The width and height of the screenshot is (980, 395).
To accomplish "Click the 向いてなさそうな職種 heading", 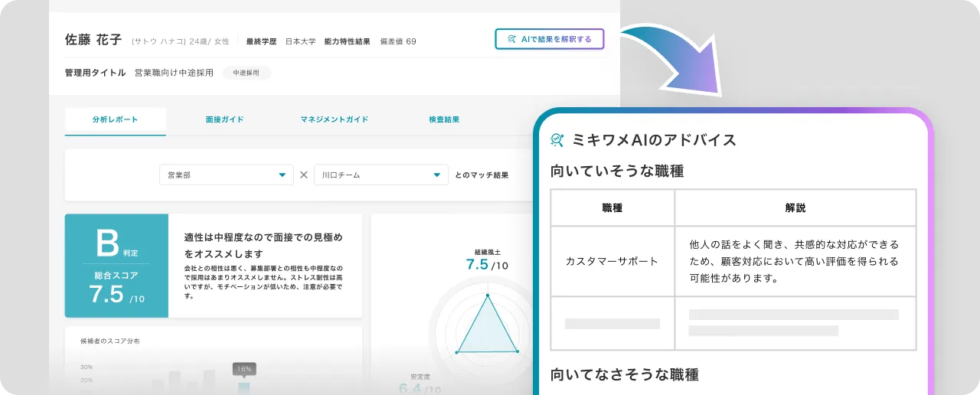I will pos(625,374).
